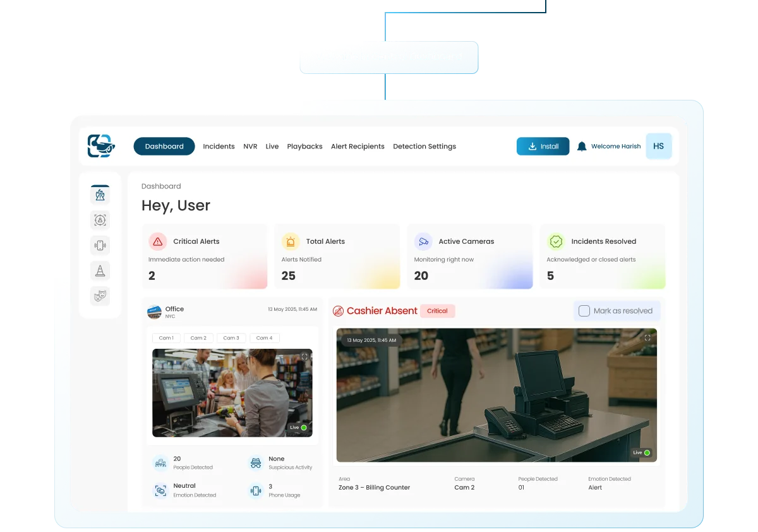This screenshot has width=758, height=532.
Task: Open the phone usage detection sidebar icon
Action: coord(100,245)
